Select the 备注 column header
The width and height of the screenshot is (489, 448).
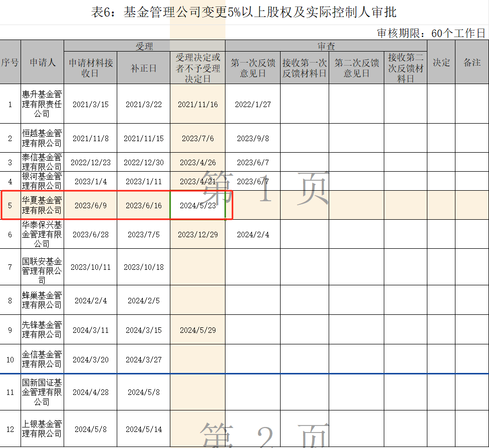[471, 63]
